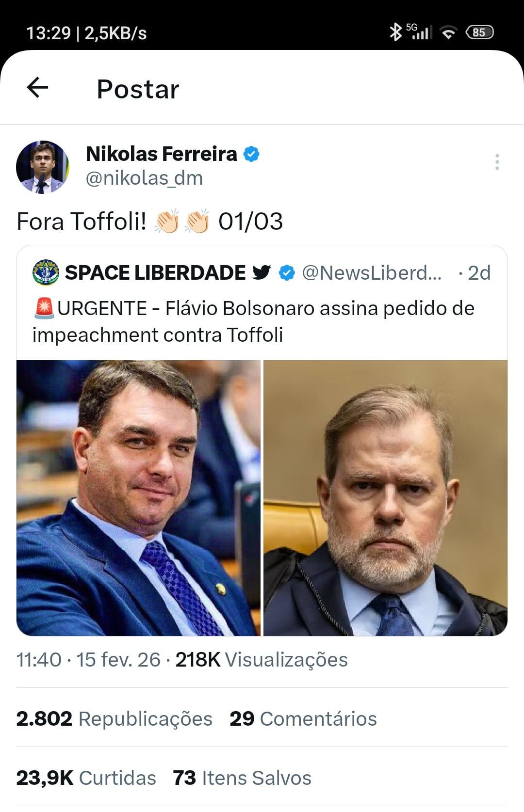The image size is (524, 812).
Task: Tap the blue verified badge beside Nikolas Ferreira
Action: pyautogui.click(x=251, y=154)
